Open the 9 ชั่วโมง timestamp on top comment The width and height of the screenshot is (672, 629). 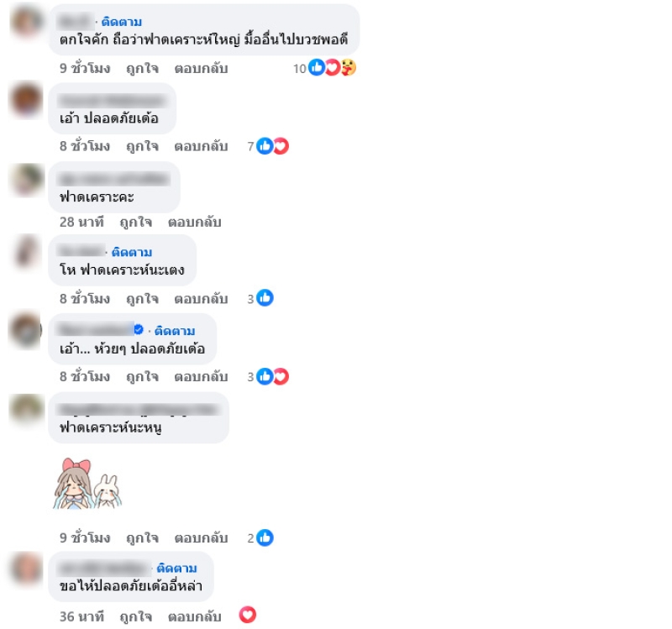pos(85,68)
